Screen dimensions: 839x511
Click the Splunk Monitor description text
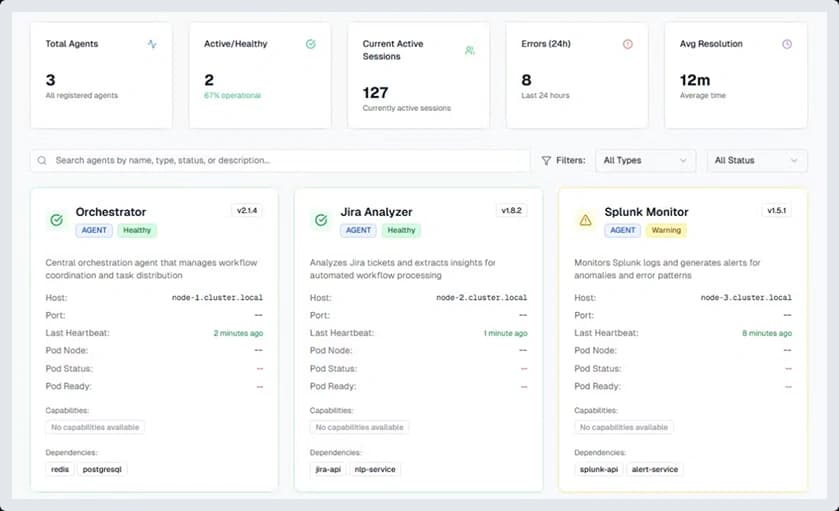(667, 269)
